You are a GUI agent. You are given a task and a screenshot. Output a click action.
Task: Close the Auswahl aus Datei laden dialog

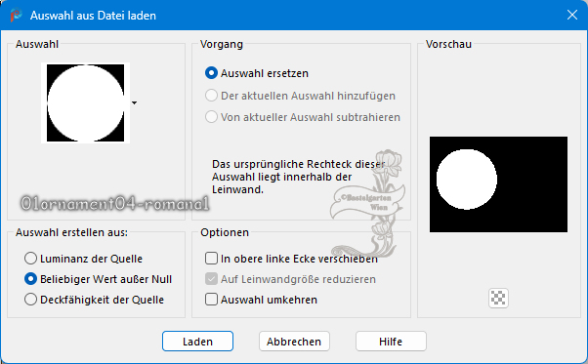[572, 15]
